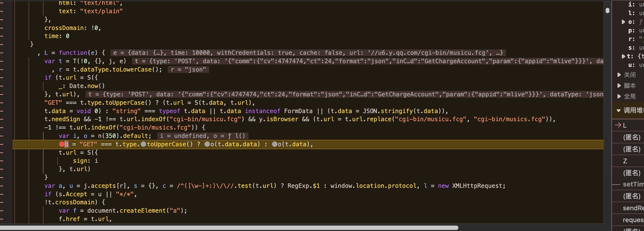The height and width of the screenshot is (231, 644).
Task: Click JSON.stringify(t.data) in the code
Action: tap(401, 111)
